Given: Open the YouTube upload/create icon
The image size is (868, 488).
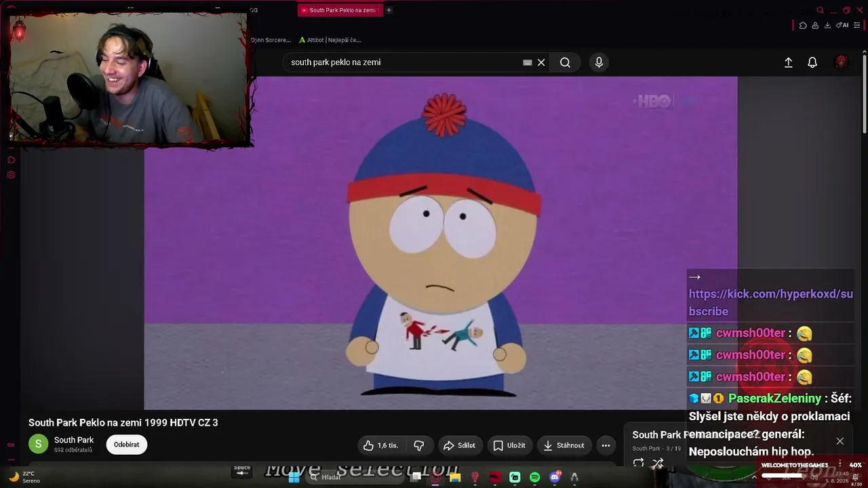Looking at the screenshot, I should (788, 62).
